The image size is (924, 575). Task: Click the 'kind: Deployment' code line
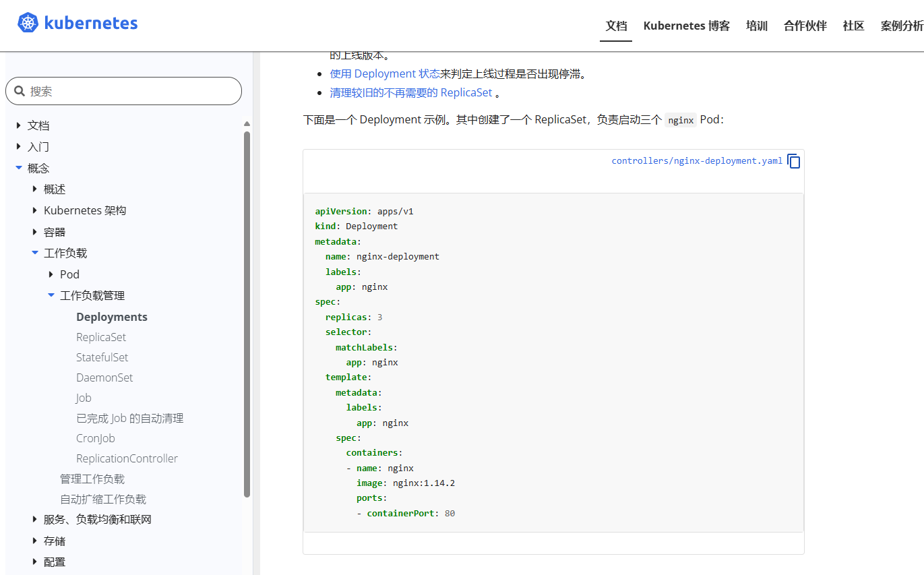point(356,226)
